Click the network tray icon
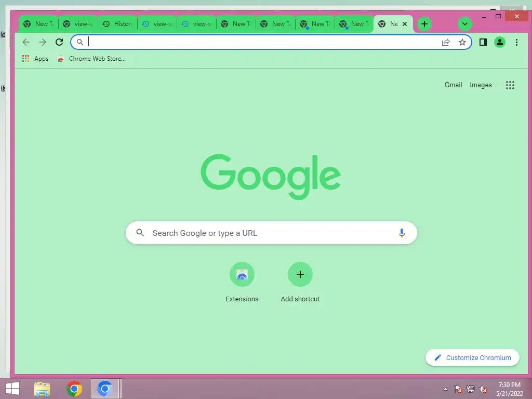 pyautogui.click(x=471, y=389)
